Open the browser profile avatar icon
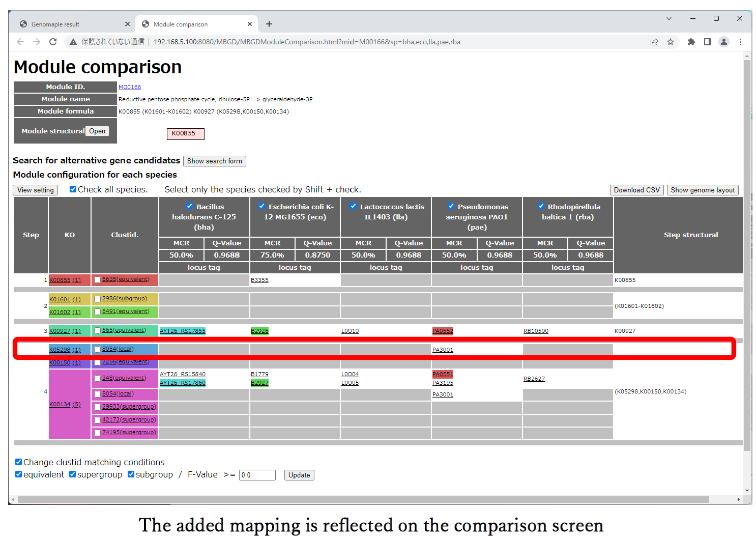Viewport: 756px width, 538px height. pos(724,42)
